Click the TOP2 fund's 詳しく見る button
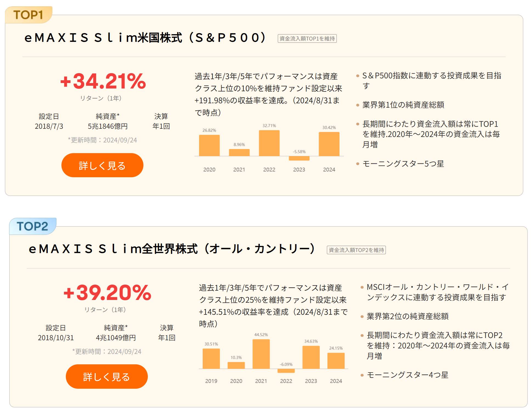 [107, 376]
